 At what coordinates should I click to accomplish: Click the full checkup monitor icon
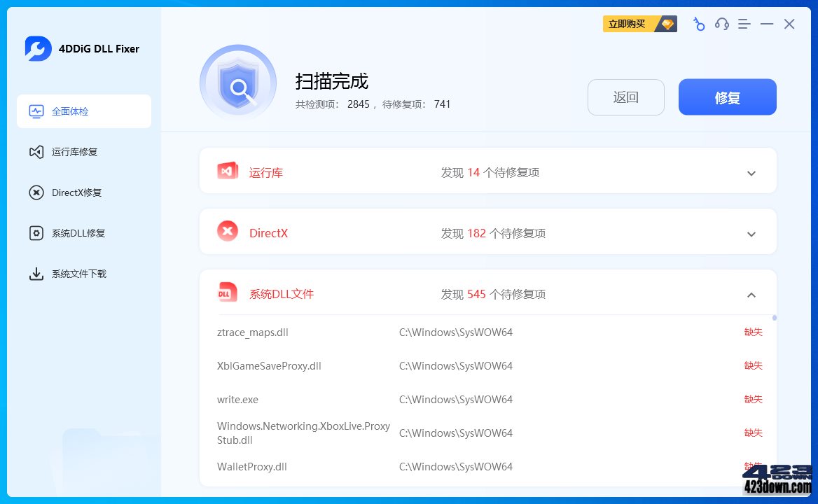pyautogui.click(x=36, y=111)
